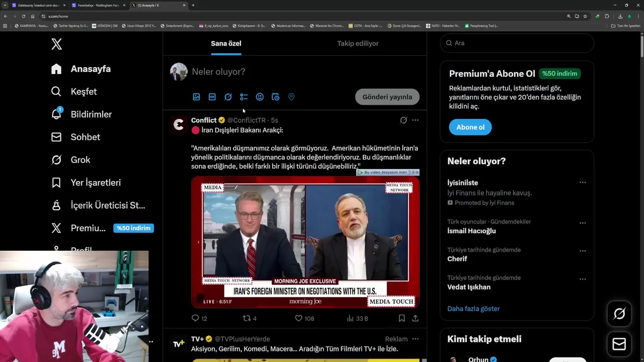
Task: Click Daha fazla göster link
Action: point(473,309)
